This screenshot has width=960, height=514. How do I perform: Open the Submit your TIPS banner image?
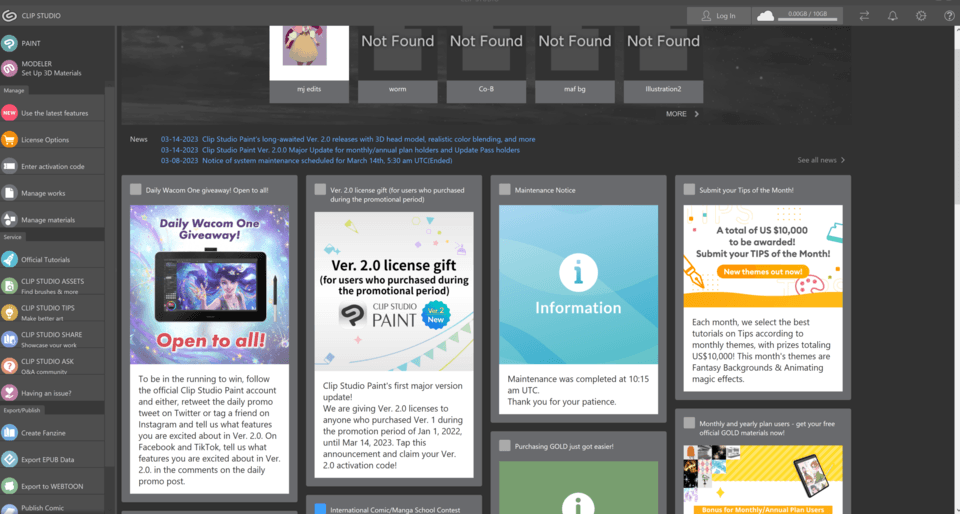pos(763,256)
